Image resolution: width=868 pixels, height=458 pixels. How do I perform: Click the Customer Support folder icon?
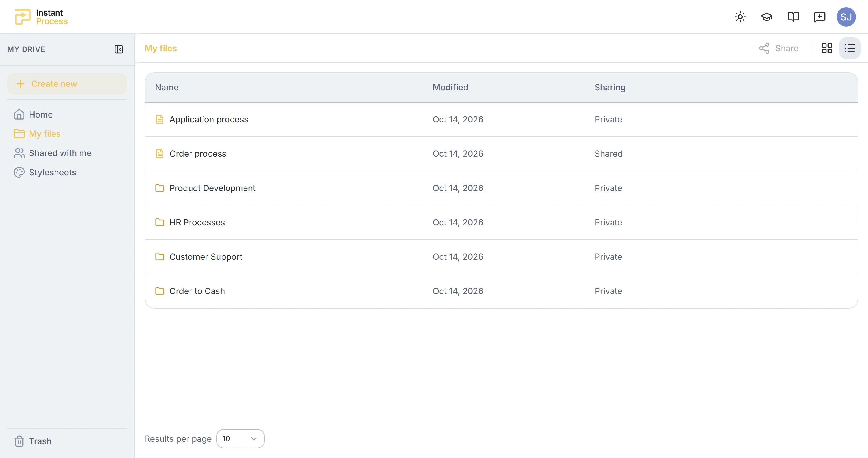159,257
